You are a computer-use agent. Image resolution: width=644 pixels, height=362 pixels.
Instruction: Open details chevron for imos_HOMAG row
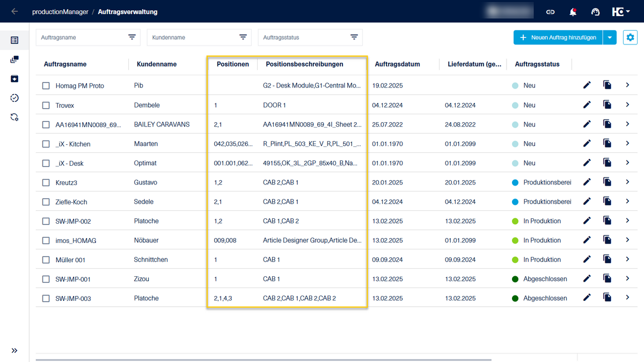[627, 240]
